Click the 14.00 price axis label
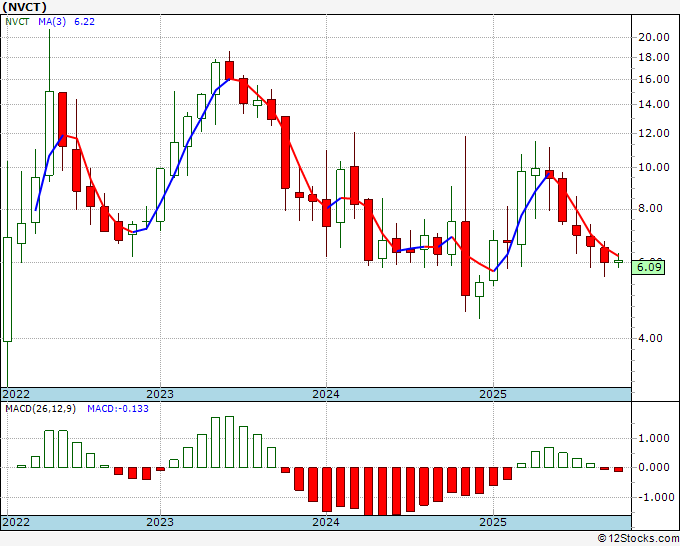Screen dimensions: 680x546 click(653, 104)
